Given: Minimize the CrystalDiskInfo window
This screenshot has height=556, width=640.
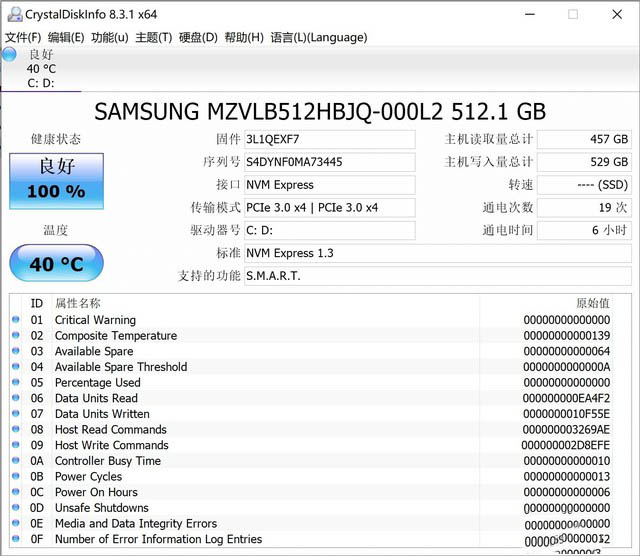Looking at the screenshot, I should point(530,14).
